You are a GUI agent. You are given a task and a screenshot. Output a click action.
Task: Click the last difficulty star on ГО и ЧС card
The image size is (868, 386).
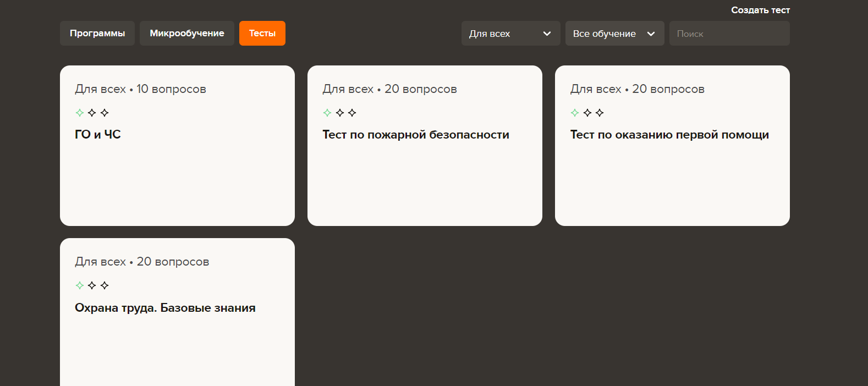coord(105,113)
